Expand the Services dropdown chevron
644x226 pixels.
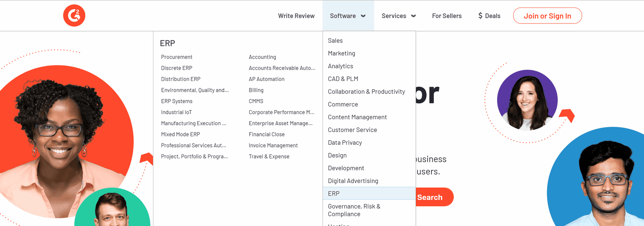click(x=414, y=16)
